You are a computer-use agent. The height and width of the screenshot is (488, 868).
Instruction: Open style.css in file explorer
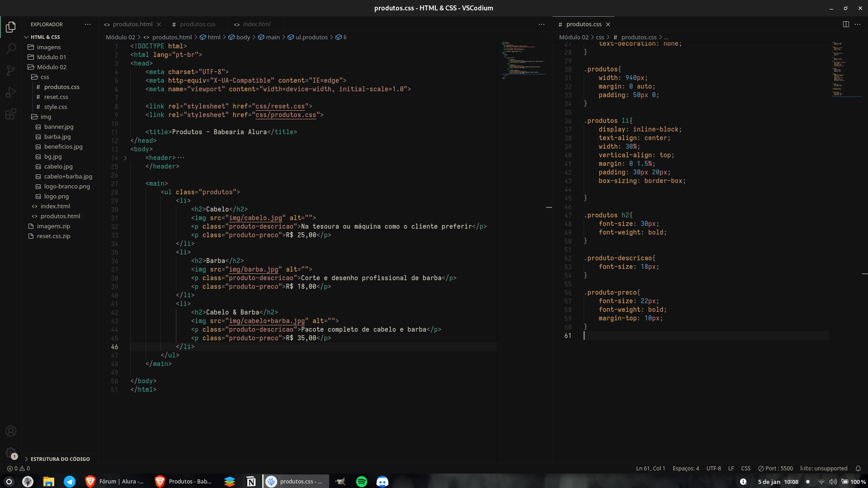[x=56, y=107]
